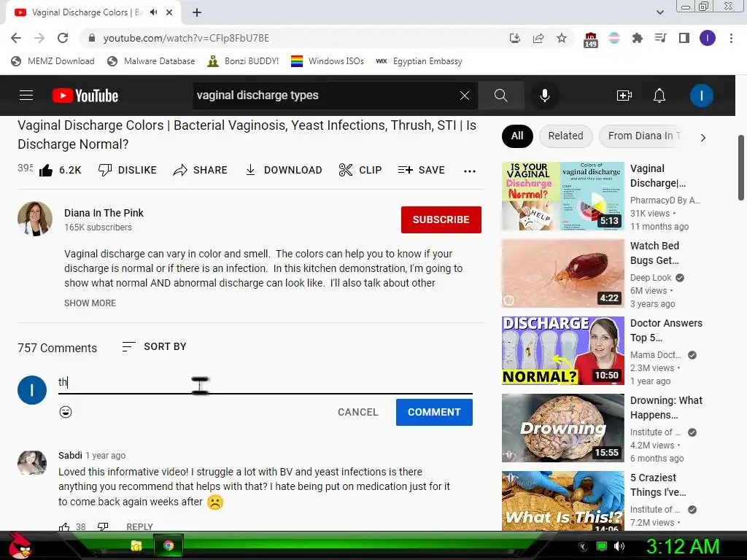This screenshot has height=560, width=747.
Task: Open the Malware Database bookmark
Action: pos(152,61)
